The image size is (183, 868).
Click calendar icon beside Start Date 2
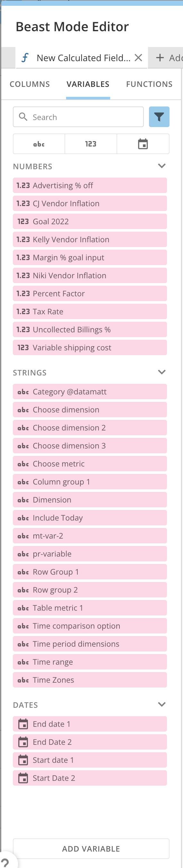(x=23, y=778)
